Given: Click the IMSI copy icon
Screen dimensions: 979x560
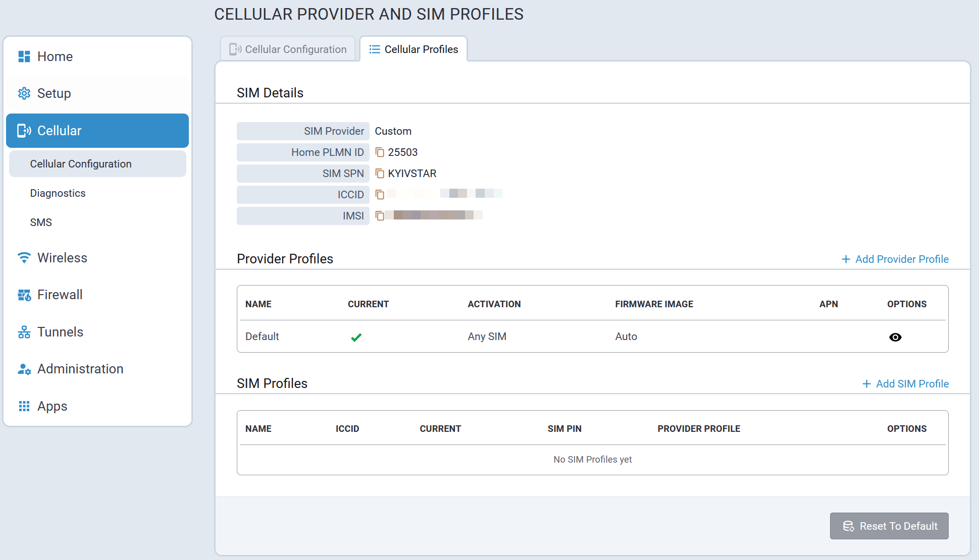Looking at the screenshot, I should click(380, 216).
